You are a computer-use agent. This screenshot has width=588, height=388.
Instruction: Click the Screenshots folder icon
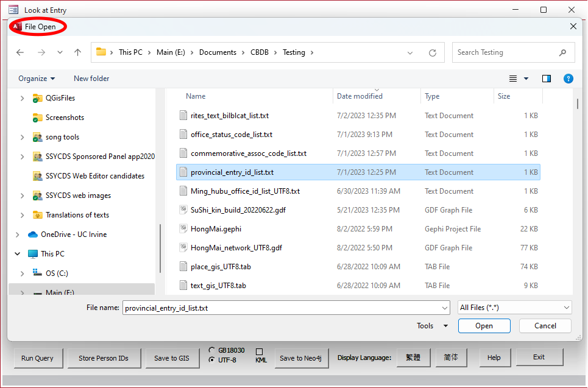37,118
